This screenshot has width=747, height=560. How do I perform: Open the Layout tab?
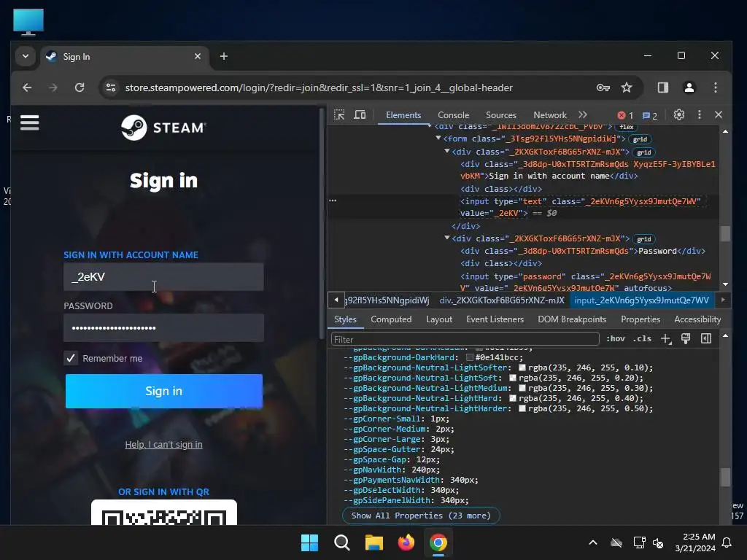coord(439,319)
